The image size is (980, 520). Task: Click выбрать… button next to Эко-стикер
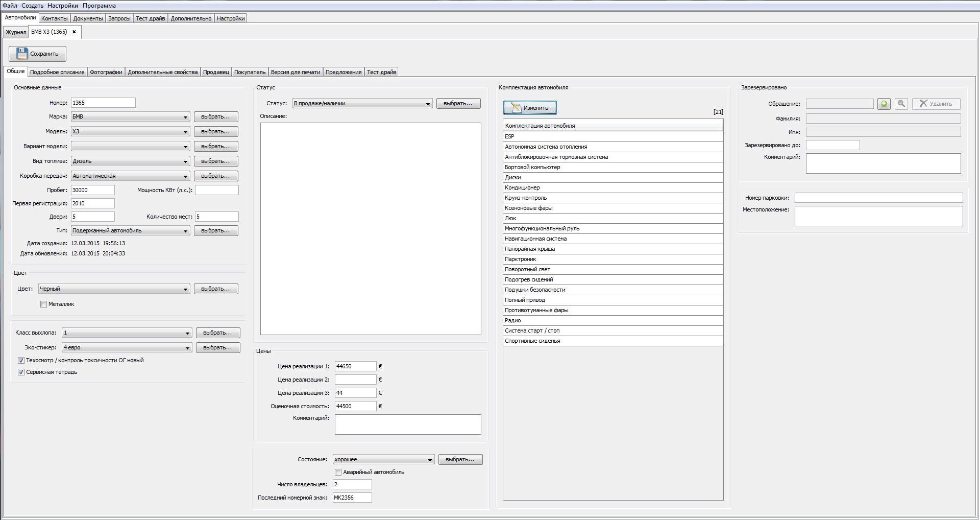pyautogui.click(x=218, y=348)
